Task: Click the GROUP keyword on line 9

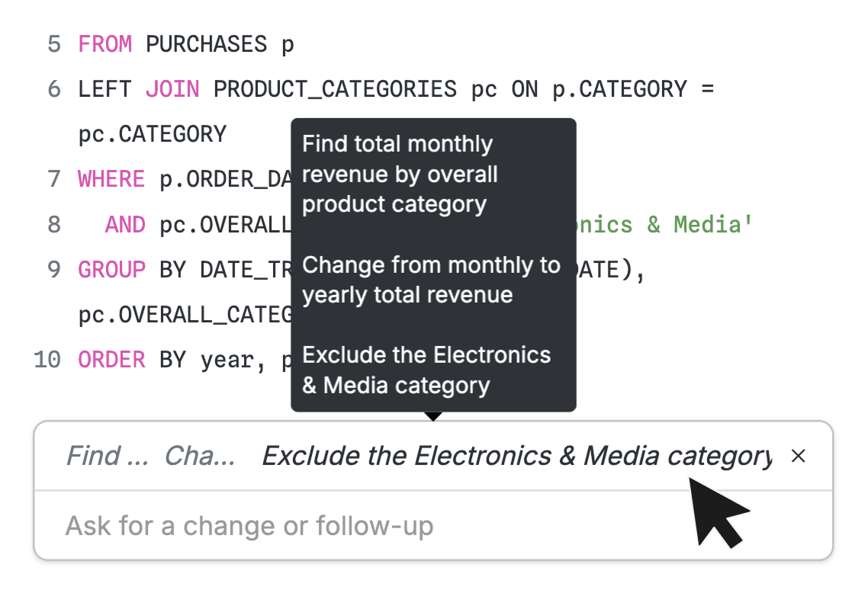Action: click(111, 270)
